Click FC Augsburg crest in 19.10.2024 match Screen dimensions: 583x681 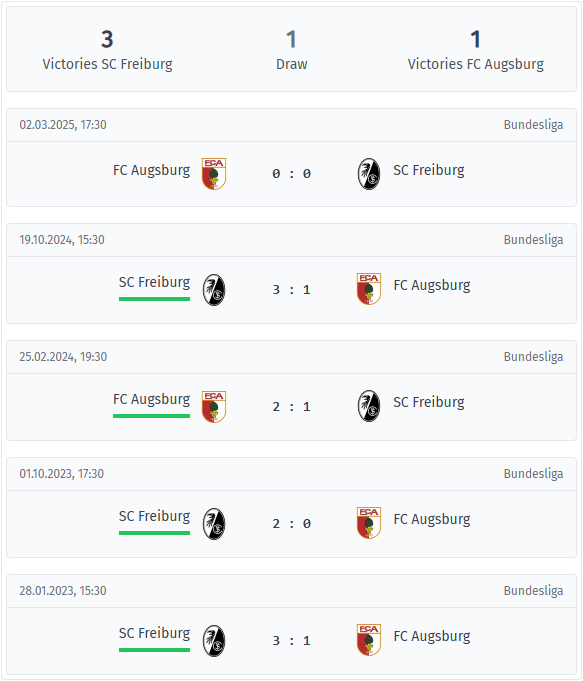(369, 289)
